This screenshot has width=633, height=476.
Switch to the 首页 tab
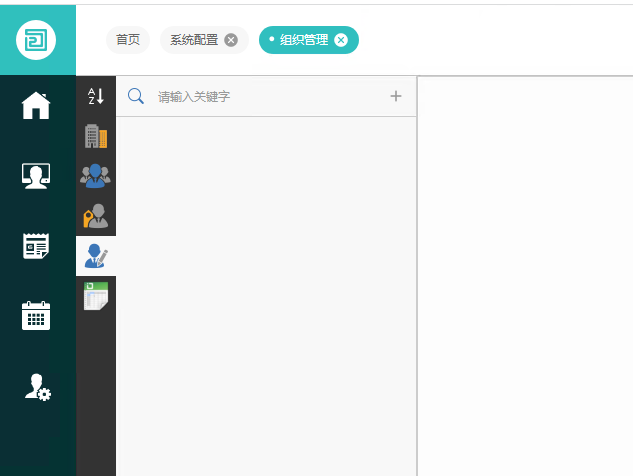click(128, 40)
